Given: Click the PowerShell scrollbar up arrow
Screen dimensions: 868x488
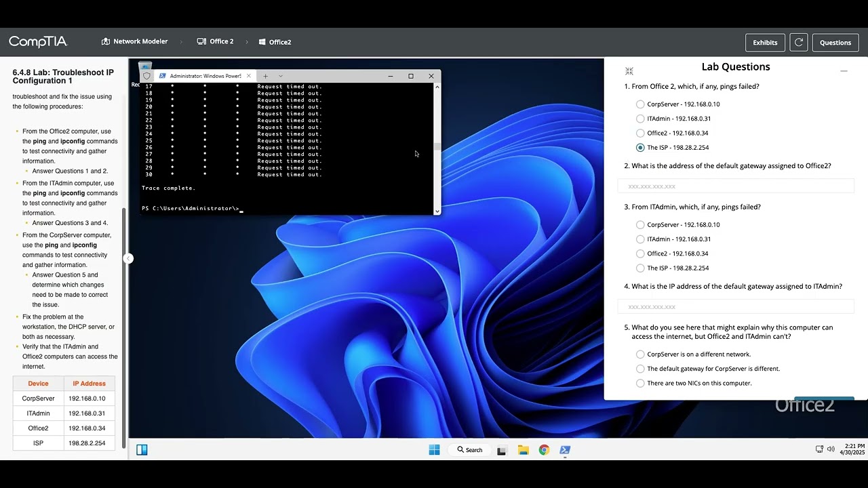Looking at the screenshot, I should pyautogui.click(x=437, y=87).
